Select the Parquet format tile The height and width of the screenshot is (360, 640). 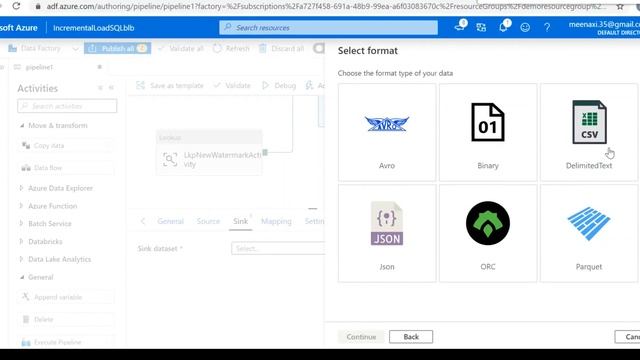click(589, 233)
